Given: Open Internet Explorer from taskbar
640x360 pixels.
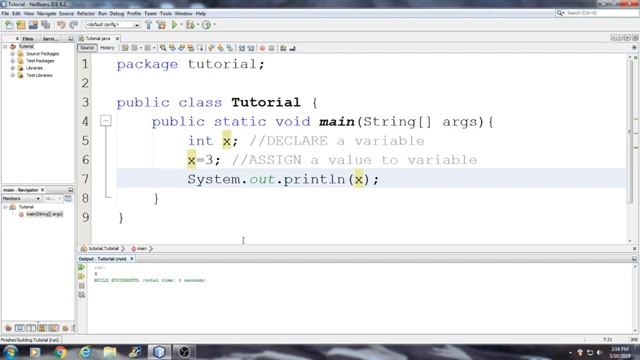Looking at the screenshot, I should [x=85, y=352].
